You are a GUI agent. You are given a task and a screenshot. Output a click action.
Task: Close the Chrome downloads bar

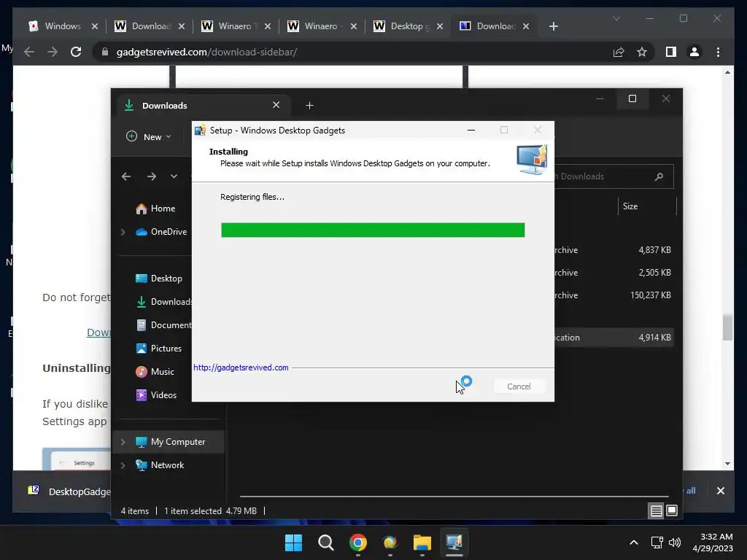720,491
